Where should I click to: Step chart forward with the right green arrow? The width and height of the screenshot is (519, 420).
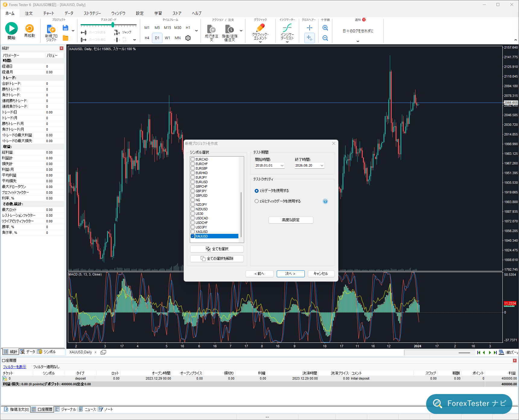point(490,352)
